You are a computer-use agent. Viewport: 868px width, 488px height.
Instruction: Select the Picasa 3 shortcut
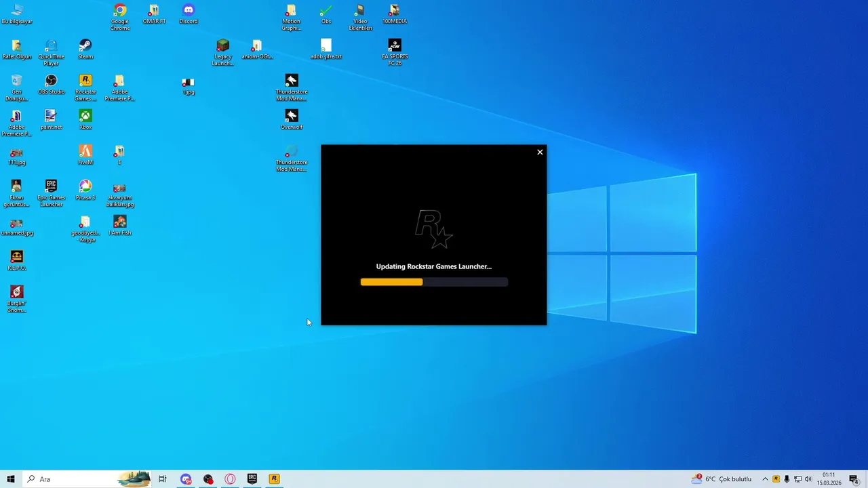point(85,190)
